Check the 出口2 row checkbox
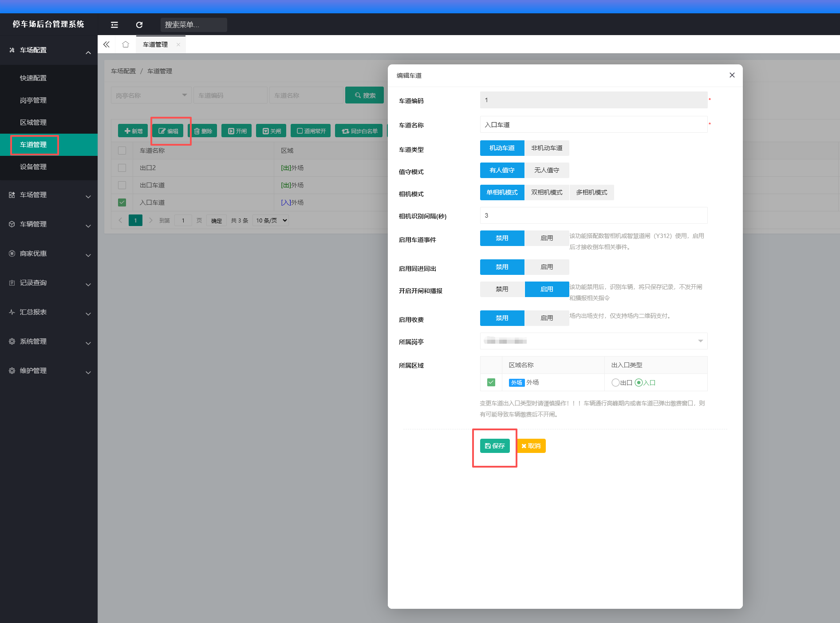Image resolution: width=840 pixels, height=623 pixels. click(122, 168)
